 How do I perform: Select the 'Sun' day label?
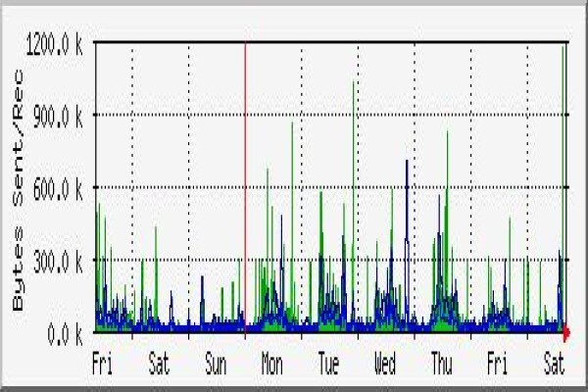click(216, 364)
